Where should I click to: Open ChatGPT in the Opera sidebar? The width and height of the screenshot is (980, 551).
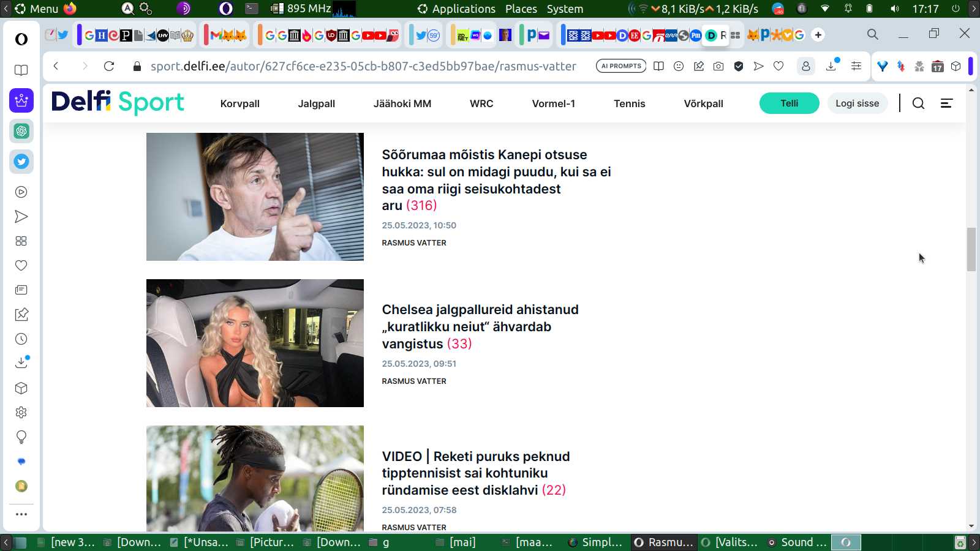click(21, 131)
